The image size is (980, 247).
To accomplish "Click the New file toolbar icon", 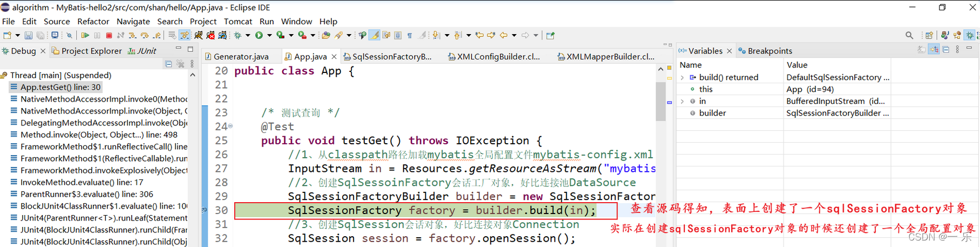I will [8, 35].
